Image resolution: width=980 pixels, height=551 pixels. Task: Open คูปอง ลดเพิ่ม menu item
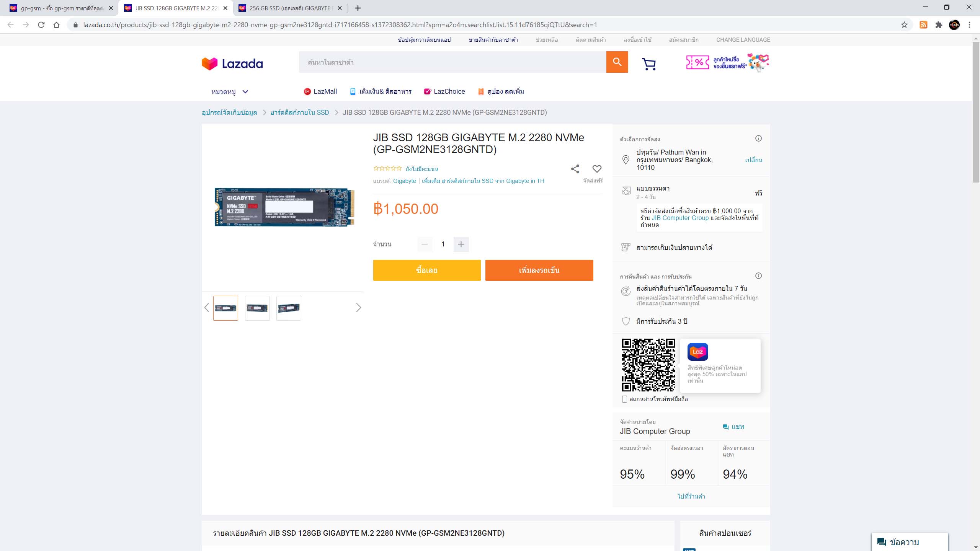[501, 91]
